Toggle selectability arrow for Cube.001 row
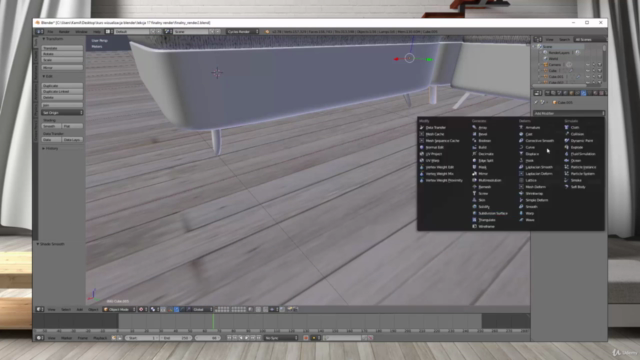This screenshot has width=640, height=360. tap(594, 76)
